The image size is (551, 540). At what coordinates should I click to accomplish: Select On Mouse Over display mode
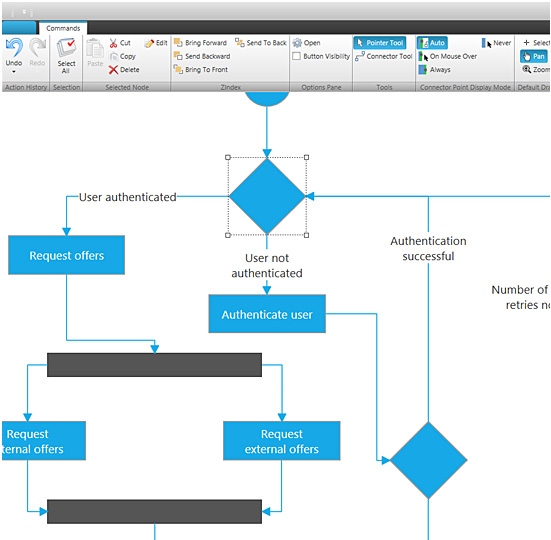[x=448, y=56]
